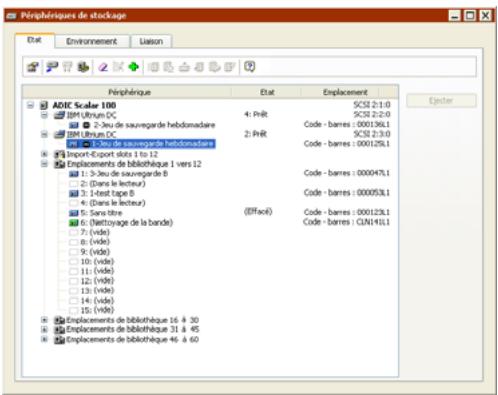Click the 2: Prêt status text
Screen dimensions: 498x395
[x=256, y=134]
